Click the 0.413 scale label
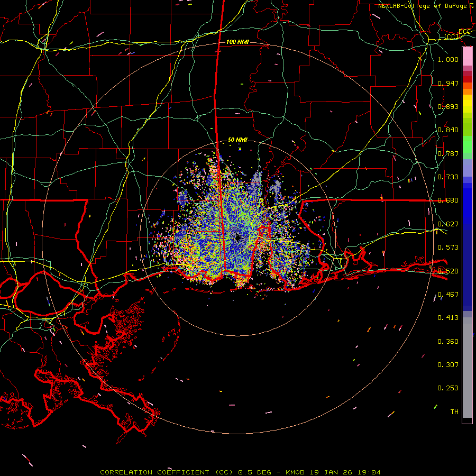This screenshot has width=476, height=476. tap(448, 318)
